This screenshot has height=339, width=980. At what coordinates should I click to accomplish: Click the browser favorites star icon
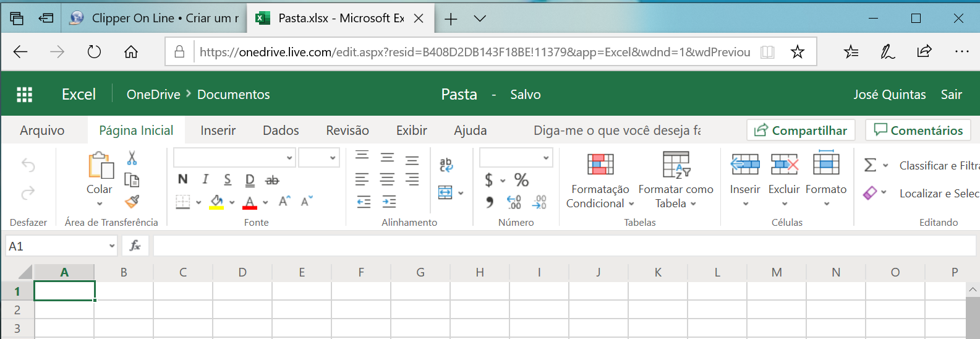pyautogui.click(x=798, y=52)
